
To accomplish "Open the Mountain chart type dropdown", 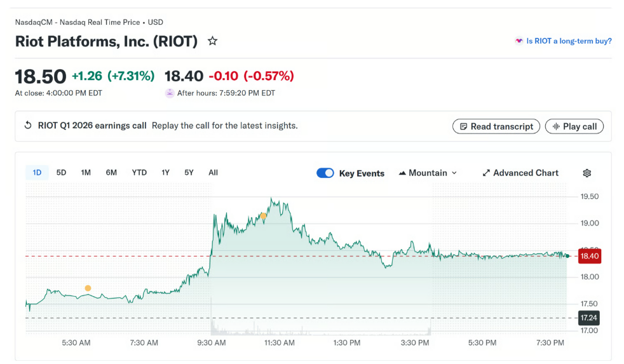I will pos(428,173).
